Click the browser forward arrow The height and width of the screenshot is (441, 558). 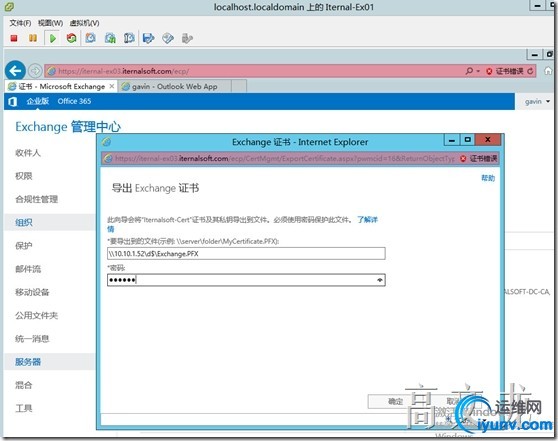pyautogui.click(x=35, y=71)
